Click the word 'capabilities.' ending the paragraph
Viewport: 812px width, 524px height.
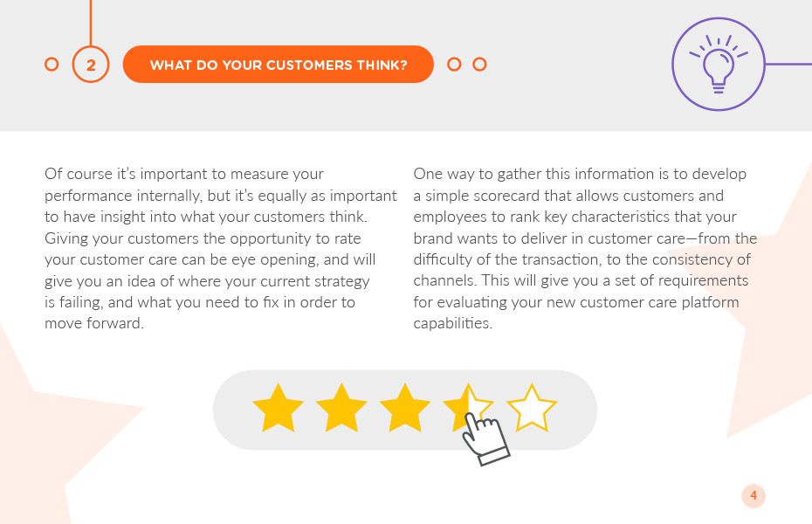tap(452, 323)
